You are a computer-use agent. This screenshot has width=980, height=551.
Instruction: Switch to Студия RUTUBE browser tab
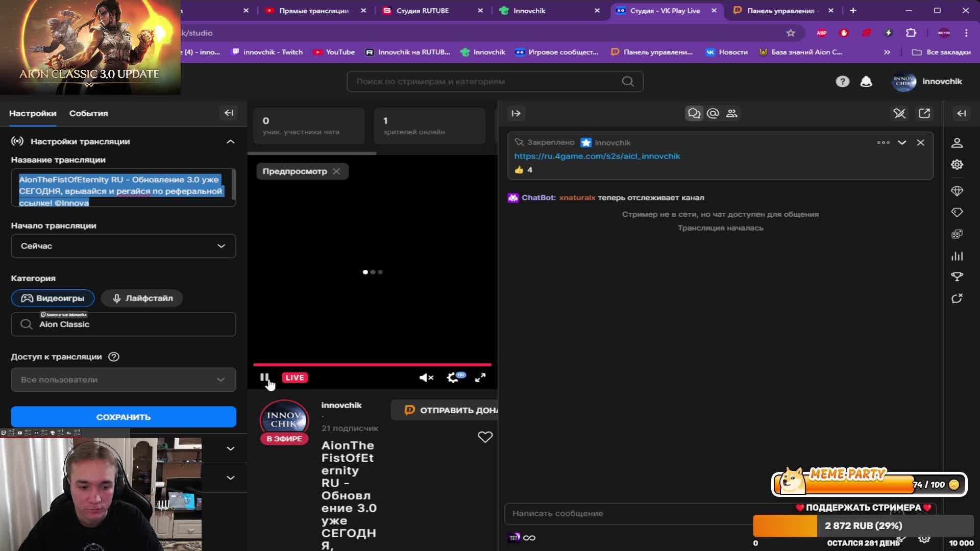tap(423, 11)
